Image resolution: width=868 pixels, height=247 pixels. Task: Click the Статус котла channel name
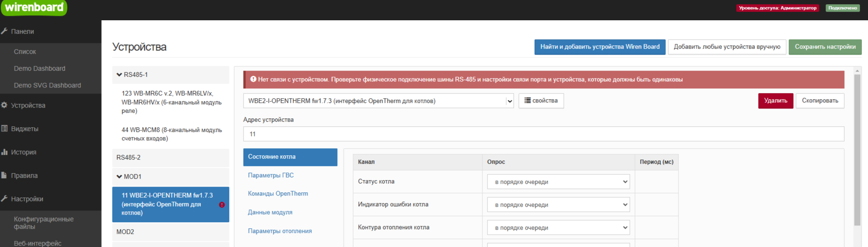(376, 182)
